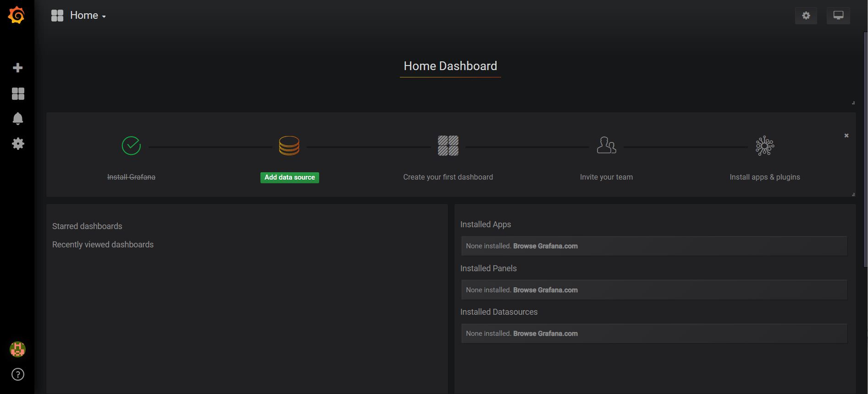Click the Starred dashboards heading

tap(87, 226)
